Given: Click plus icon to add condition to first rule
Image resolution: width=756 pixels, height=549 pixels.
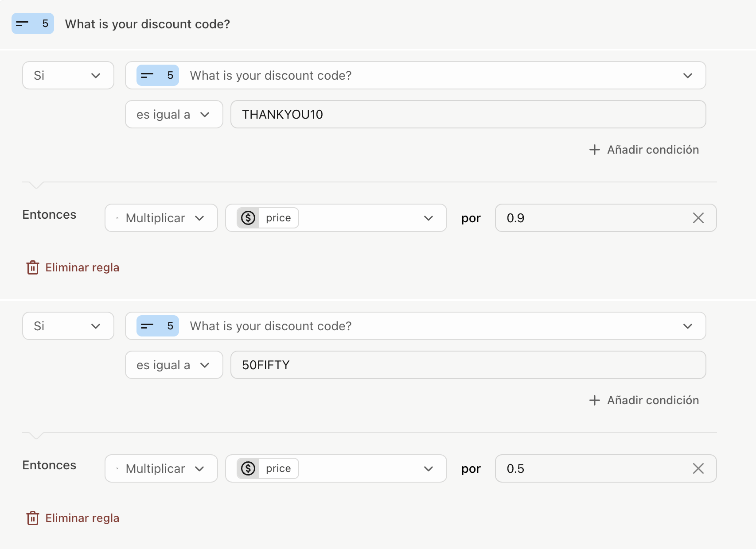Looking at the screenshot, I should tap(594, 150).
